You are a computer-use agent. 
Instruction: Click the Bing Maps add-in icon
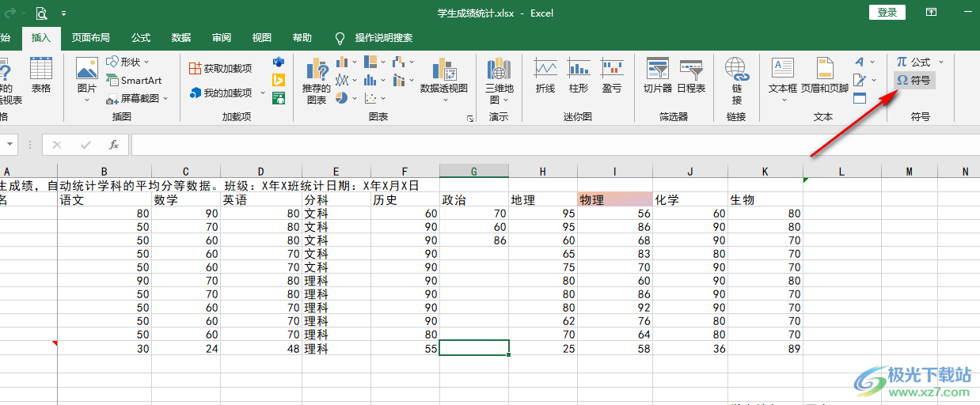point(278,80)
